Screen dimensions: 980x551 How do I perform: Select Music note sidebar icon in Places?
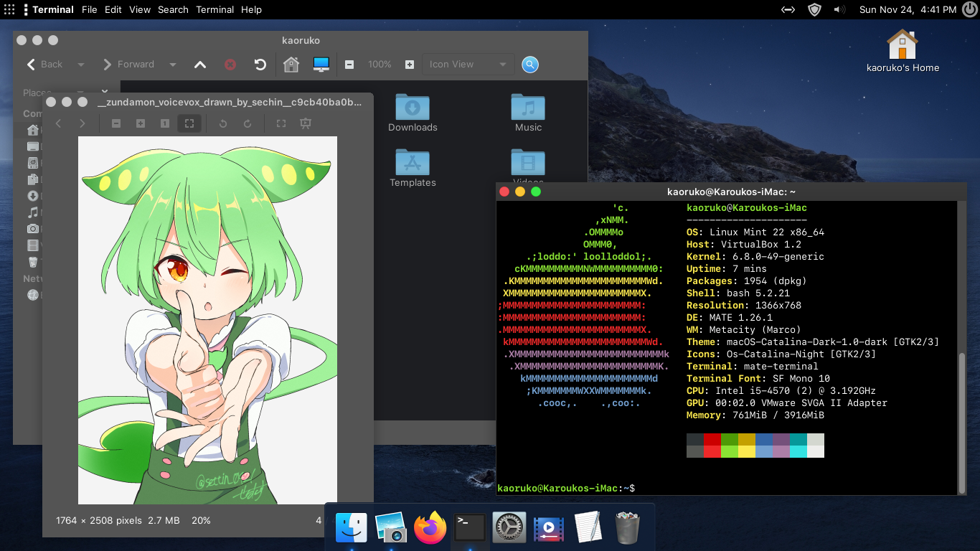(x=33, y=212)
